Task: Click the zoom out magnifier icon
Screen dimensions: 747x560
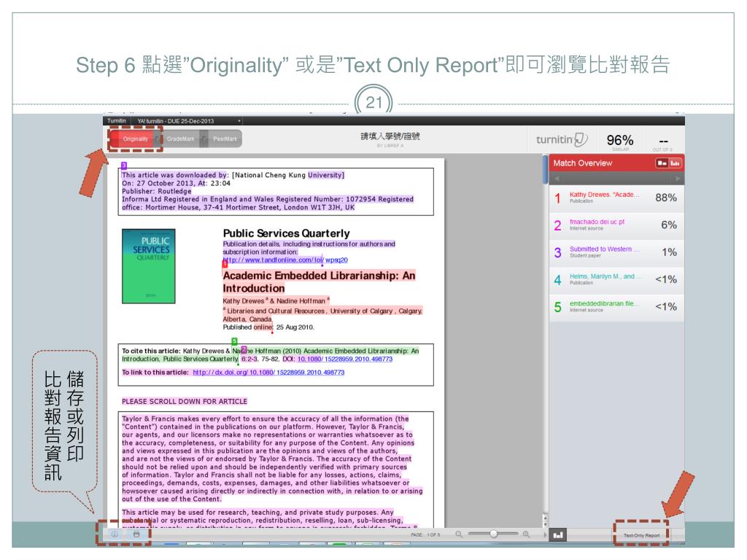Action: click(x=459, y=534)
